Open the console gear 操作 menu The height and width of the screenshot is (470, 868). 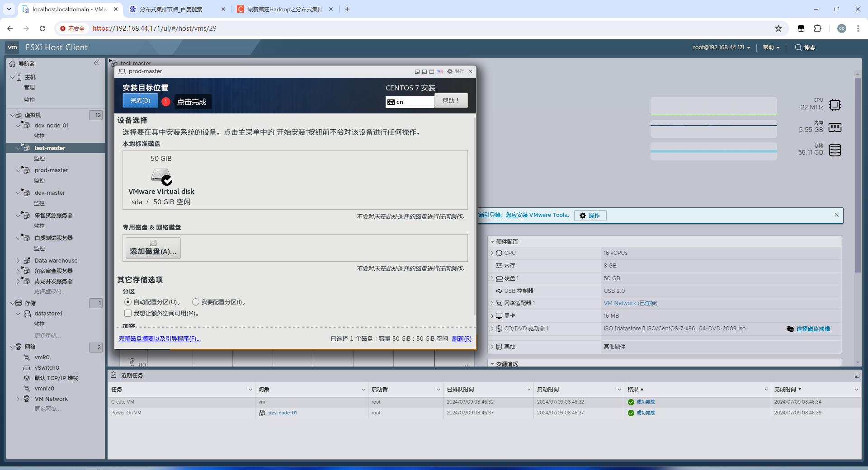456,71
